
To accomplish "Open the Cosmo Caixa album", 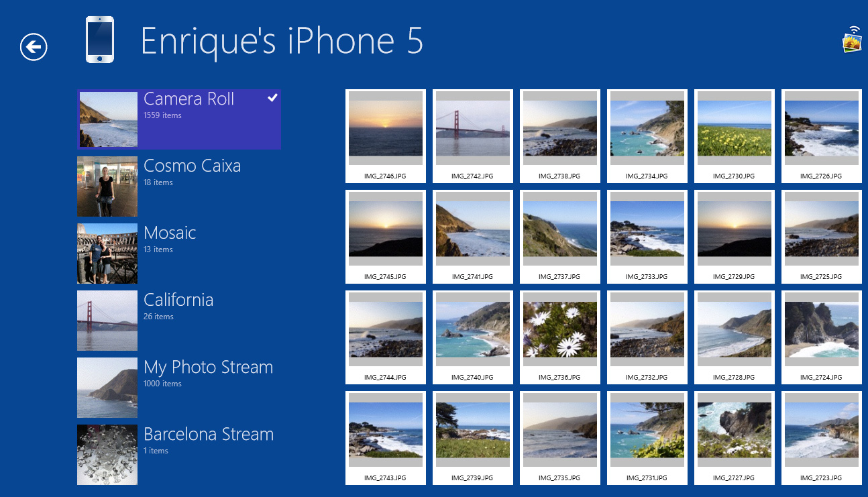I will 179,186.
